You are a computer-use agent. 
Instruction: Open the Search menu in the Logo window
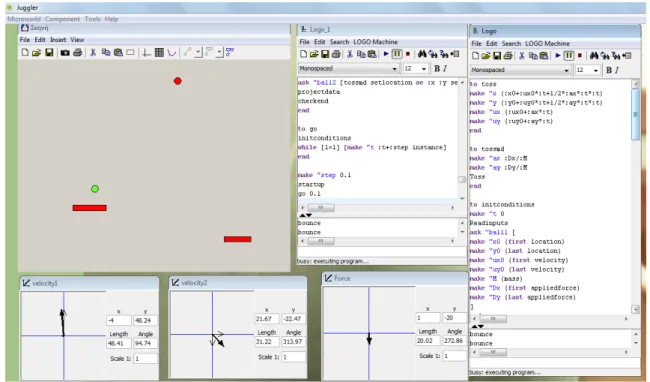(511, 44)
